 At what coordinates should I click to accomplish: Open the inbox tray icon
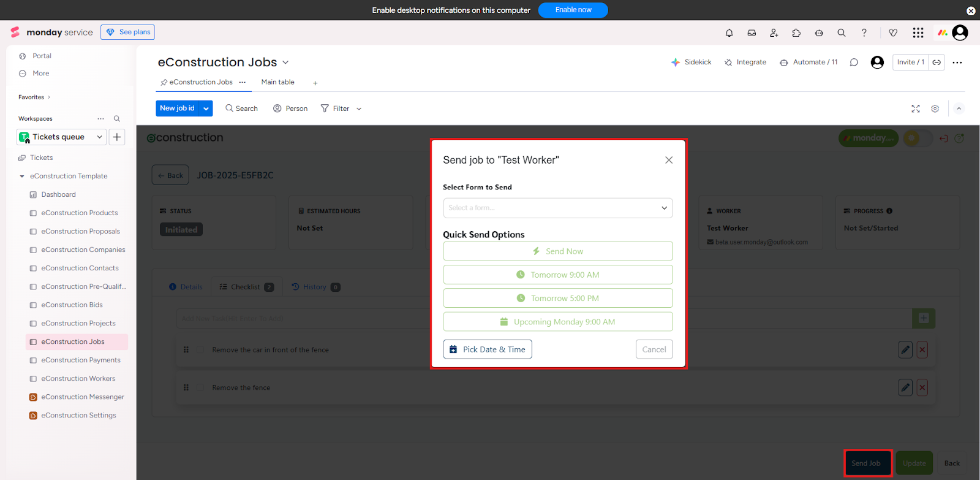click(752, 33)
